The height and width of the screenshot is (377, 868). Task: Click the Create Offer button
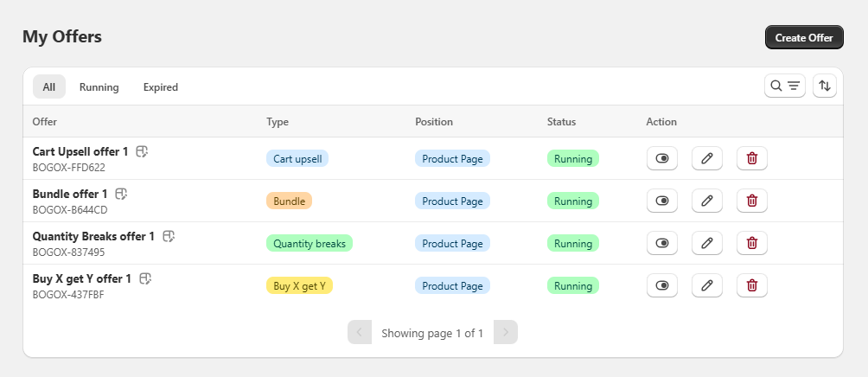[803, 37]
